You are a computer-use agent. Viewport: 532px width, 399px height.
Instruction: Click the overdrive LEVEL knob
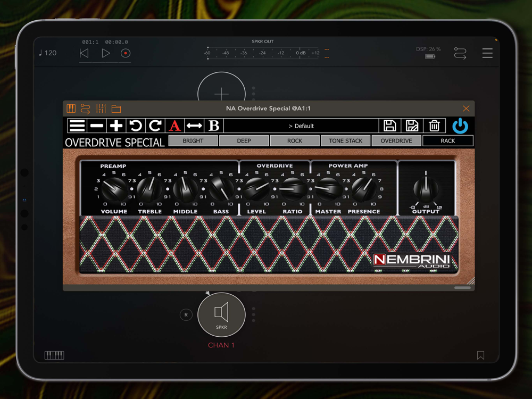pos(257,189)
